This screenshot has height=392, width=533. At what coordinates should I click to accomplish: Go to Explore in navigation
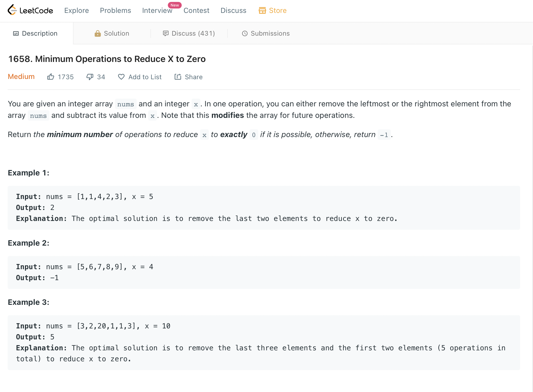coord(77,10)
